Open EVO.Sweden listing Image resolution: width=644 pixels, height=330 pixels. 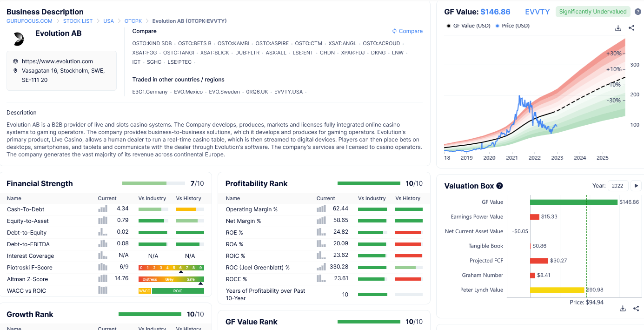224,92
